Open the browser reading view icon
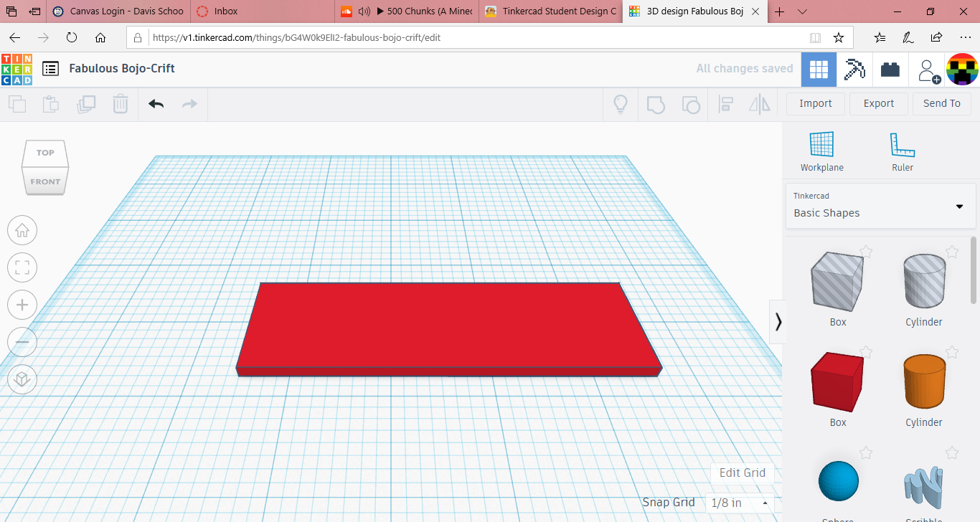This screenshot has height=522, width=980. [x=815, y=37]
